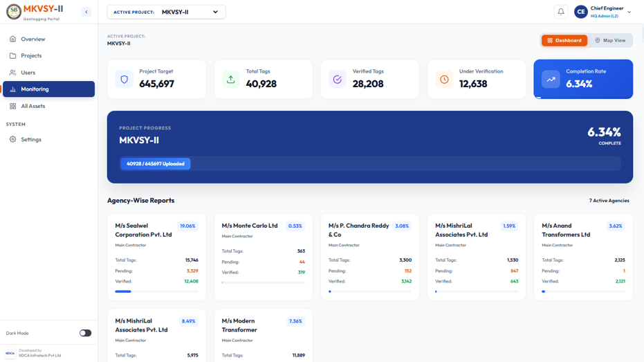Click Modern Transformer total tags 11,889
Image resolution: width=644 pixels, height=362 pixels.
tap(299, 356)
